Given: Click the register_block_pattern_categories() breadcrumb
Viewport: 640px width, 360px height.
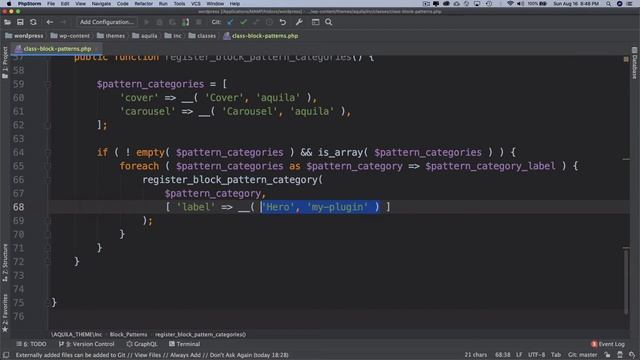Looking at the screenshot, I should tap(200, 334).
